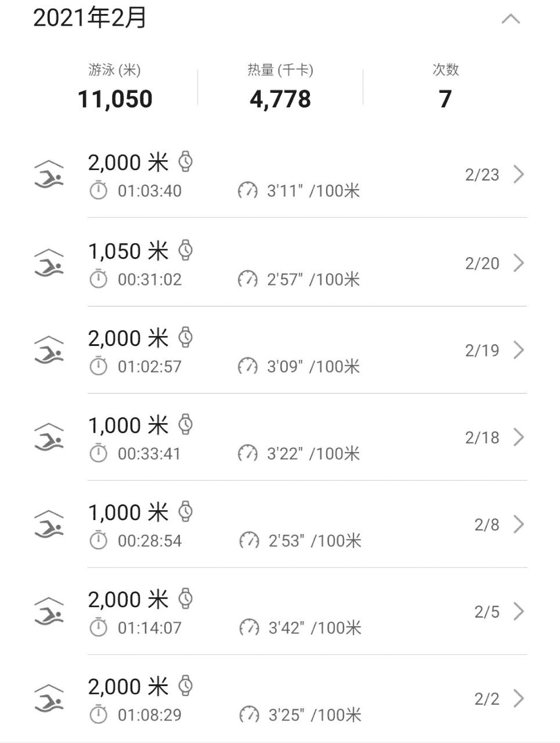The width and height of the screenshot is (560, 743).
Task: Tap the 2/2 date label
Action: 486,699
